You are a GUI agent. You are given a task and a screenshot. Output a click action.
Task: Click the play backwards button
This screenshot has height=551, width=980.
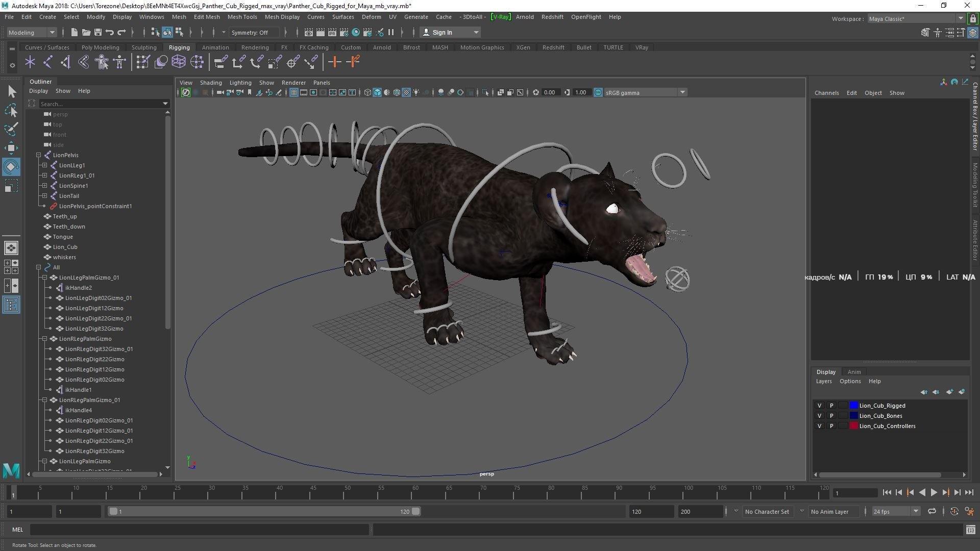click(x=922, y=492)
